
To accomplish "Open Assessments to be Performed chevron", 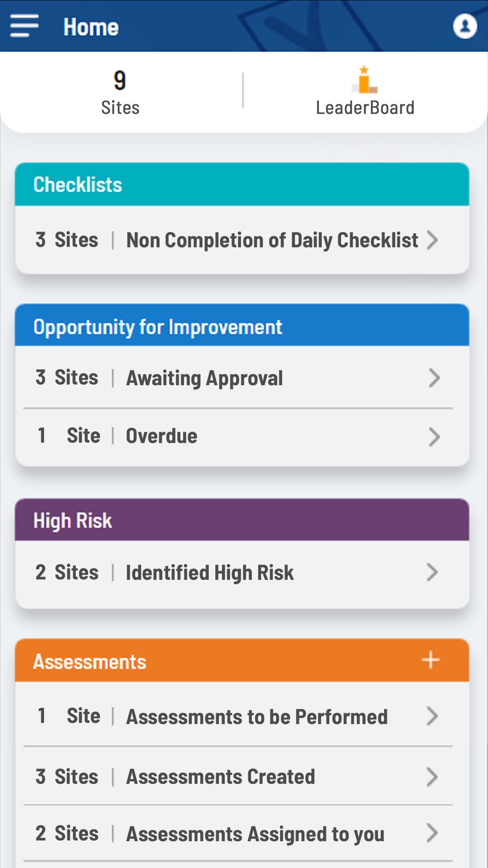I will coord(432,716).
